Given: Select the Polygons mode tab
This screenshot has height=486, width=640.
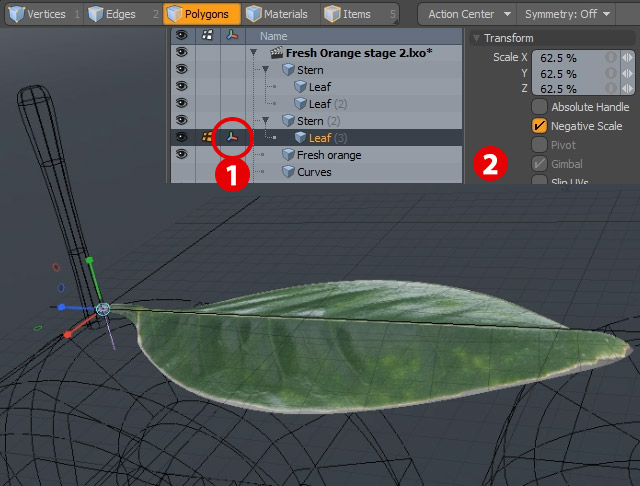Looking at the screenshot, I should pos(202,14).
